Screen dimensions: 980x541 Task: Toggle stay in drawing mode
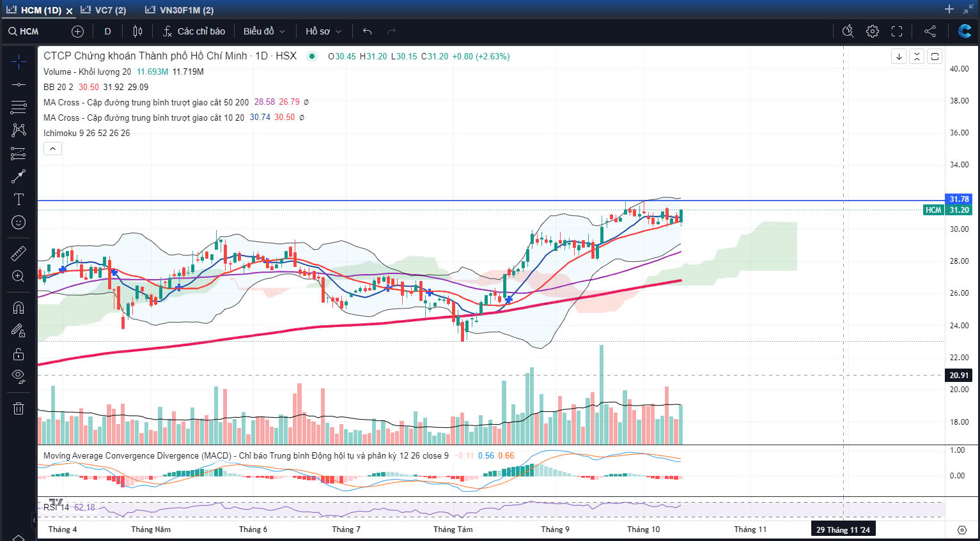[x=19, y=331]
